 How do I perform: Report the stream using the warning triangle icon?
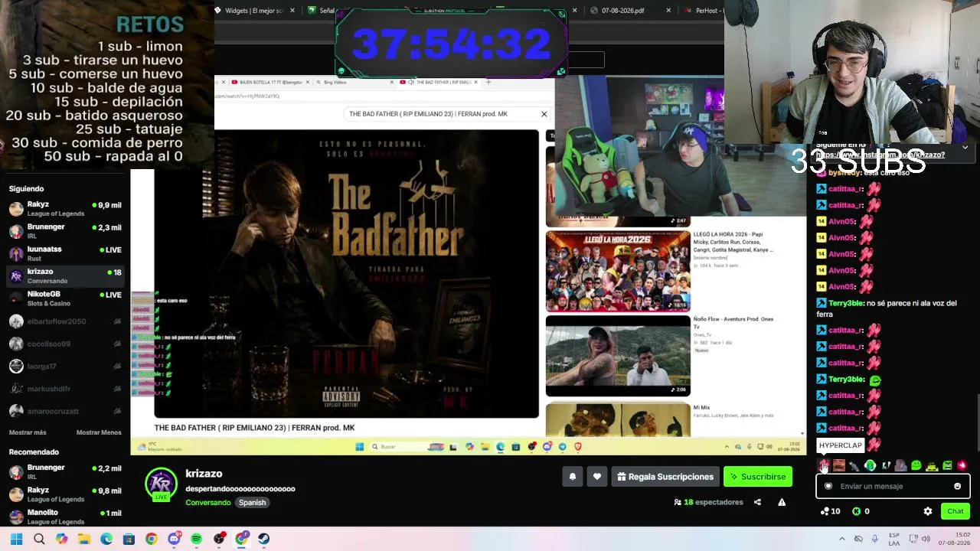782,502
